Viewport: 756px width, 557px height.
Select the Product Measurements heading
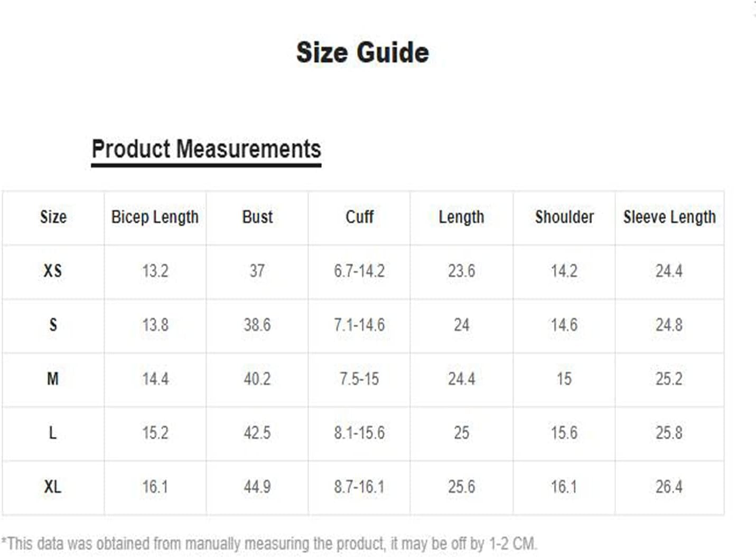[x=206, y=149]
